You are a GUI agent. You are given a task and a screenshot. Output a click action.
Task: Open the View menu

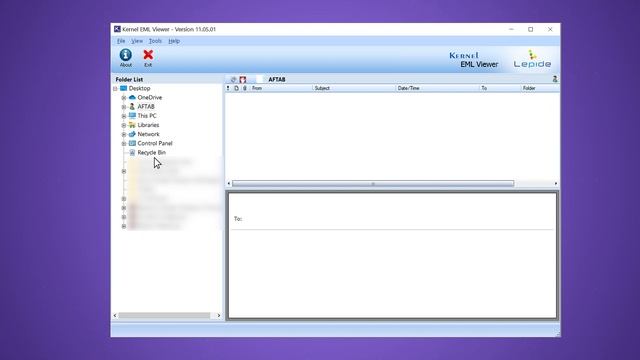(x=137, y=41)
